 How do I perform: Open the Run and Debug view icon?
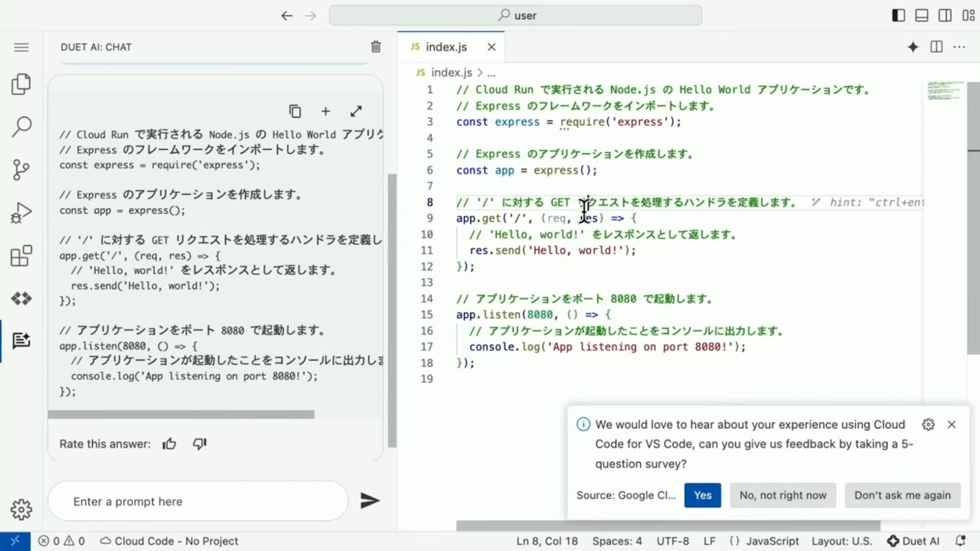pyautogui.click(x=21, y=212)
